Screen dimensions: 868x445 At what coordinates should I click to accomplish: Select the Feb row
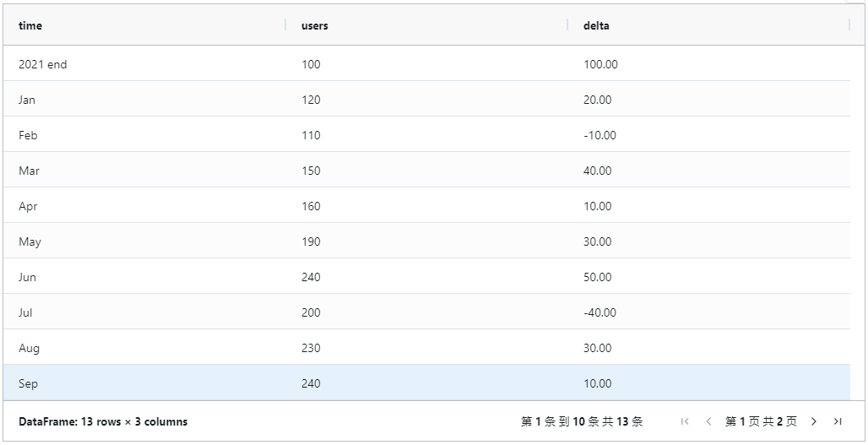(28, 135)
